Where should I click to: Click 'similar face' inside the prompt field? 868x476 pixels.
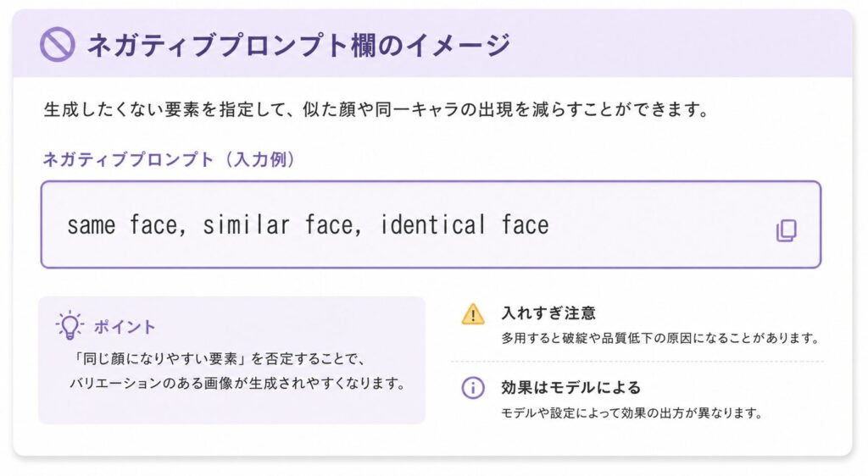(x=281, y=225)
